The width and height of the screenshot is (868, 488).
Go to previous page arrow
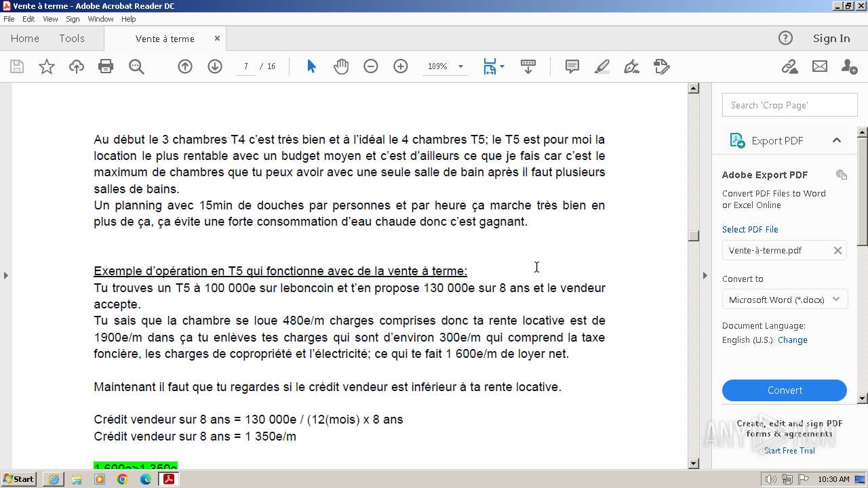coord(185,66)
